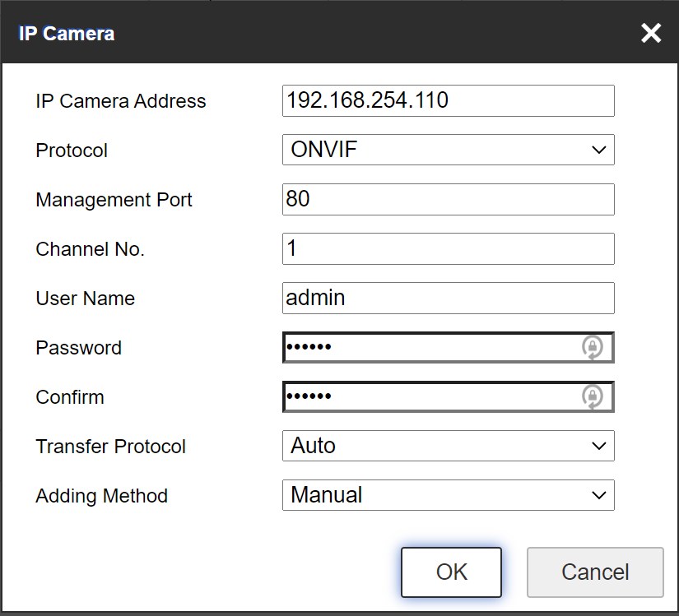
Task: Click the 'IP Camera Address' label text
Action: (x=121, y=102)
